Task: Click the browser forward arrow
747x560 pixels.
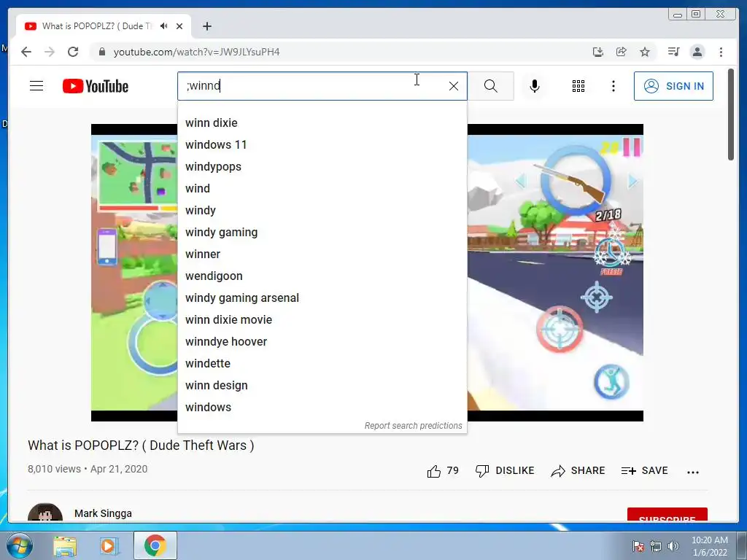Action: click(x=50, y=52)
